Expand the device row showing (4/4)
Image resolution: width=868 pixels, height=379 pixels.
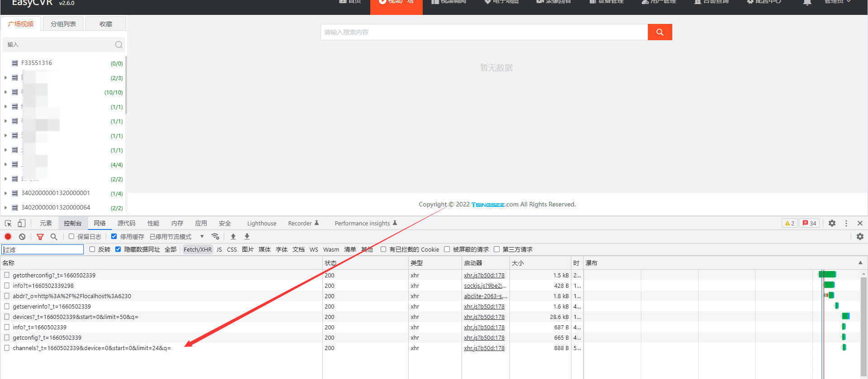5,164
